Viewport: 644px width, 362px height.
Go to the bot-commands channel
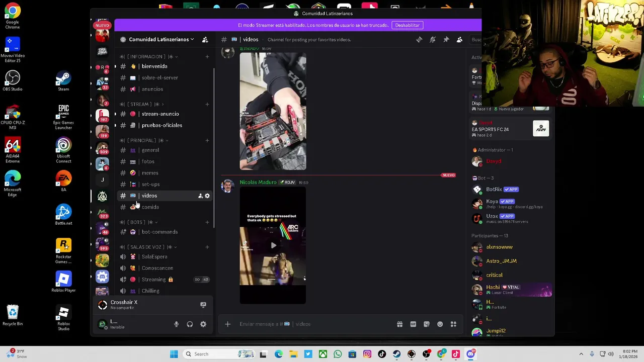[x=165, y=232]
